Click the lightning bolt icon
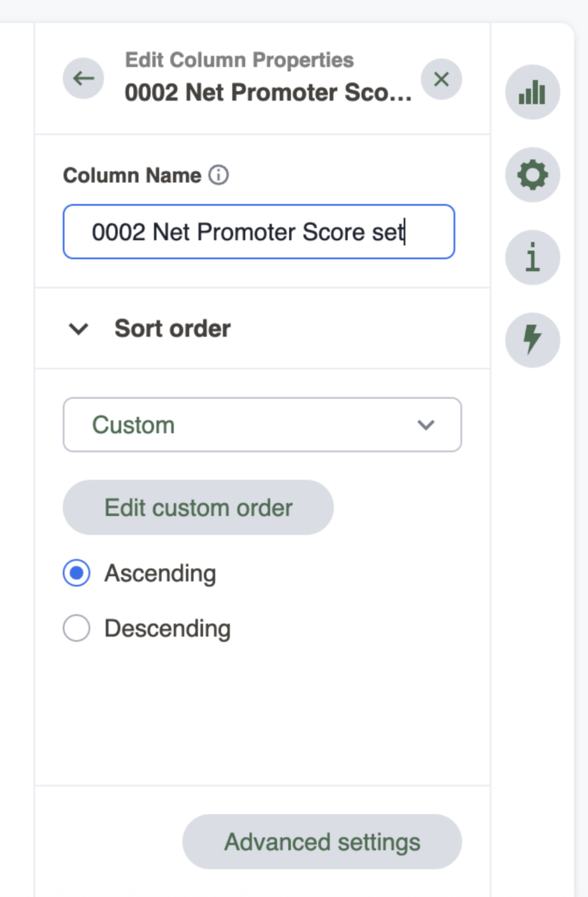The width and height of the screenshot is (588, 897). (x=532, y=340)
